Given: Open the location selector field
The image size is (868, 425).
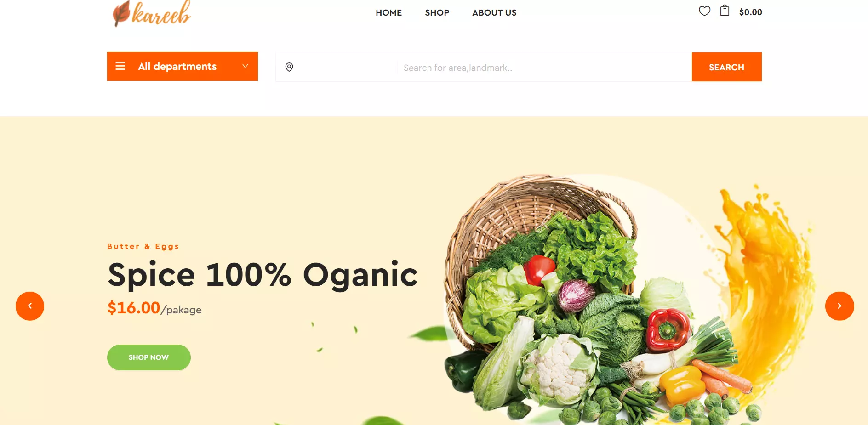Looking at the screenshot, I should pyautogui.click(x=337, y=67).
